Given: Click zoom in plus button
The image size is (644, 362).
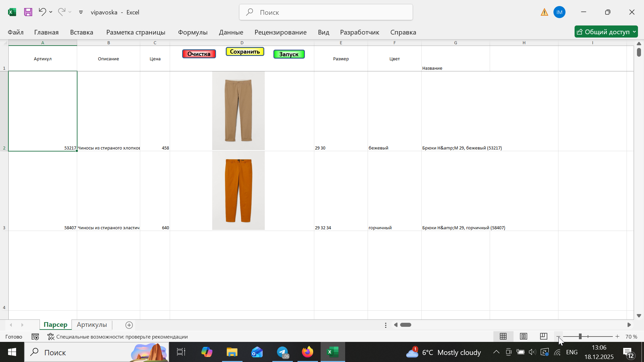Looking at the screenshot, I should (x=617, y=337).
